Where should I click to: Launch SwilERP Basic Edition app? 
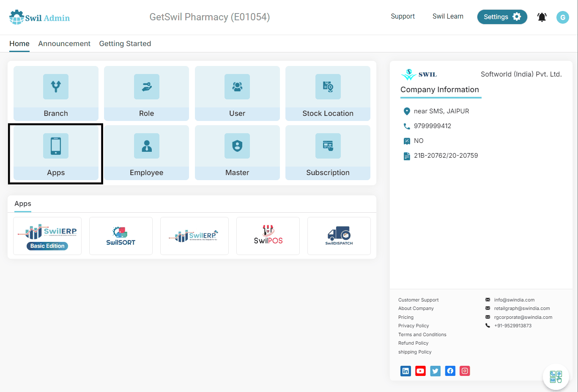(x=47, y=236)
